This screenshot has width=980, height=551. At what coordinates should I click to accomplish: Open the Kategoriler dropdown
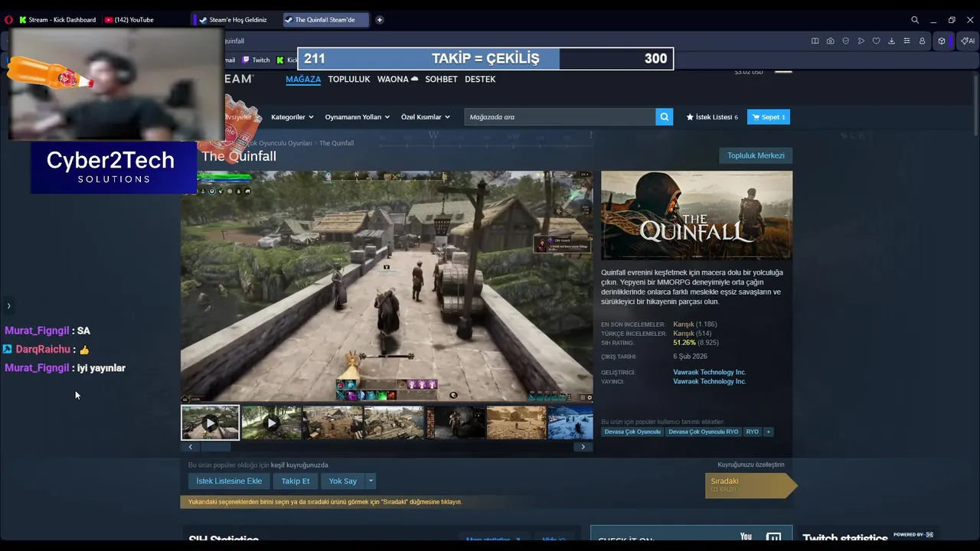(x=292, y=117)
